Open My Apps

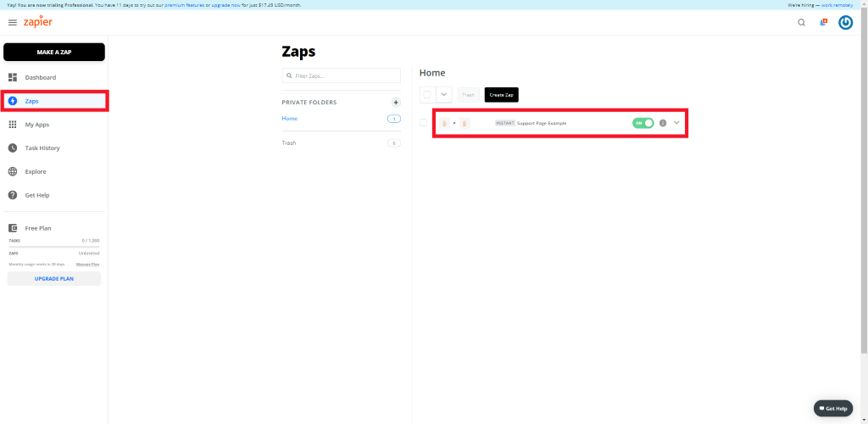coord(37,125)
